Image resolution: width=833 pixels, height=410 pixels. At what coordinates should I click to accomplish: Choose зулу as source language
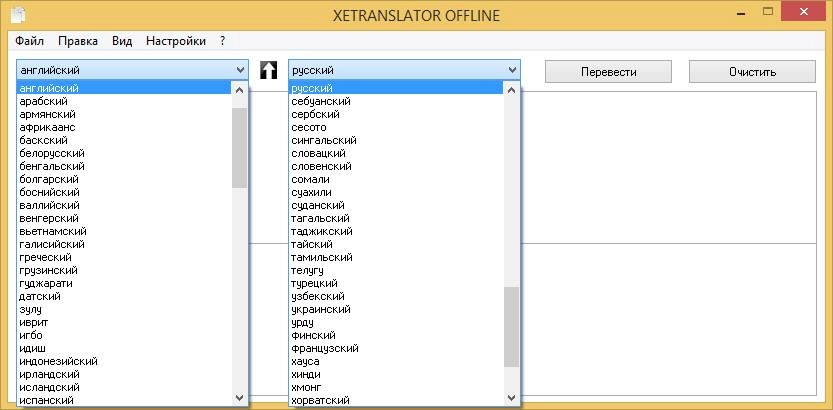pyautogui.click(x=124, y=310)
